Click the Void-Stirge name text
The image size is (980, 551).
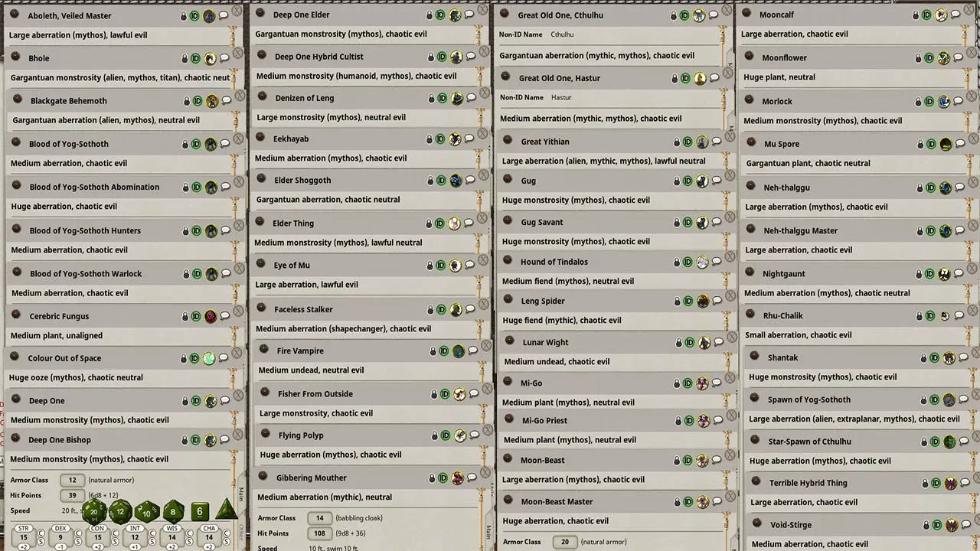point(791,525)
